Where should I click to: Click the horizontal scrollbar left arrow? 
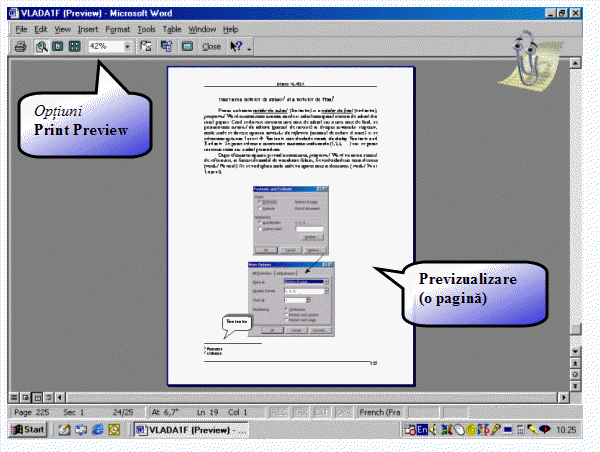tap(60, 397)
